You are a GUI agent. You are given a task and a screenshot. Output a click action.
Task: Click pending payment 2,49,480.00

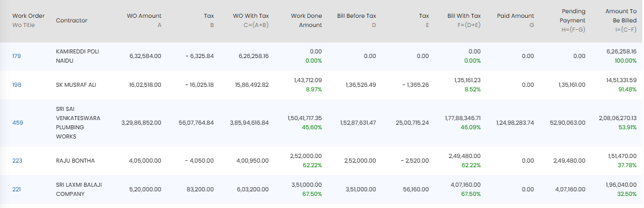tap(570, 161)
